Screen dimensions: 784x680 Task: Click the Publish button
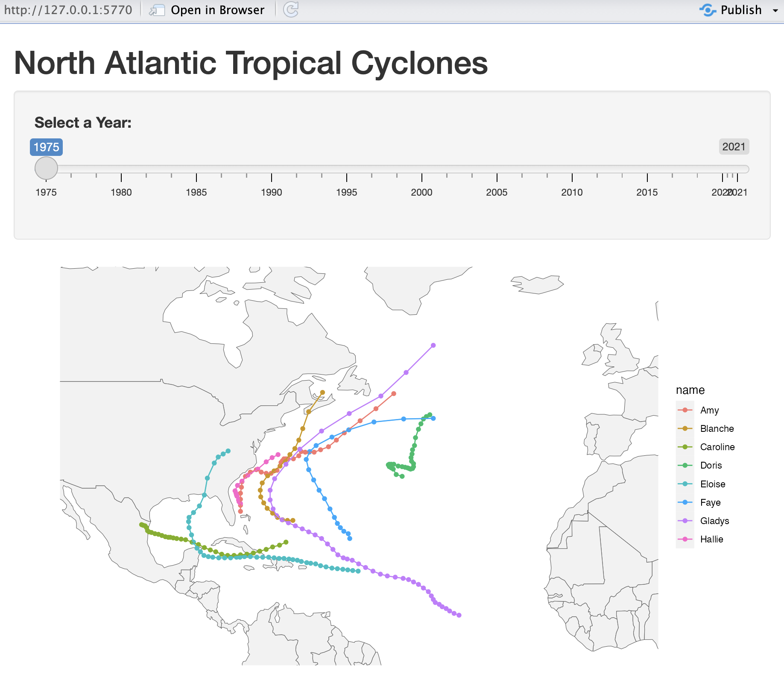tap(741, 10)
